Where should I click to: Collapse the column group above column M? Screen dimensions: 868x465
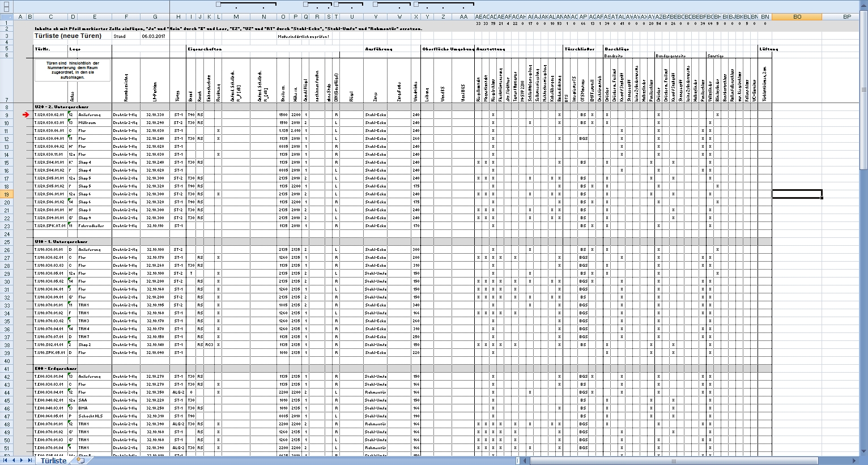218,4
